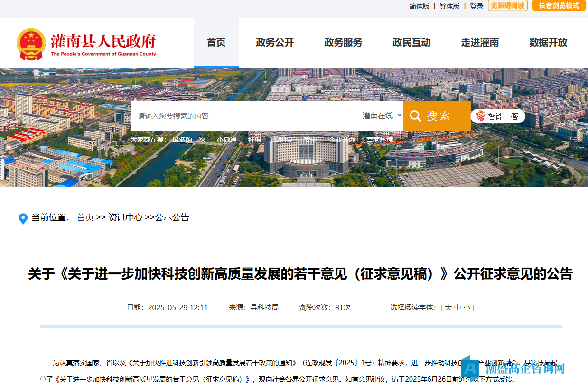Select small font size 小

click(467, 308)
